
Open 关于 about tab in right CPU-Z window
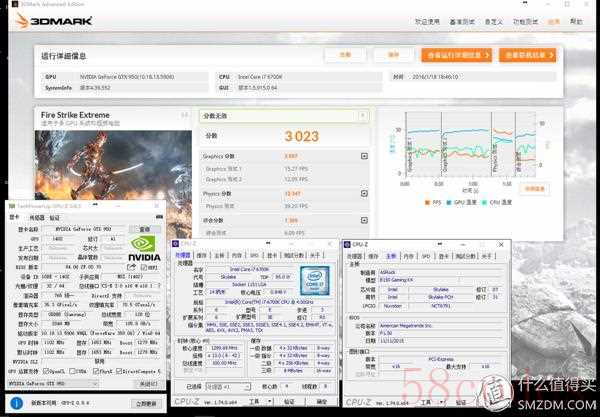pyautogui.click(x=486, y=256)
